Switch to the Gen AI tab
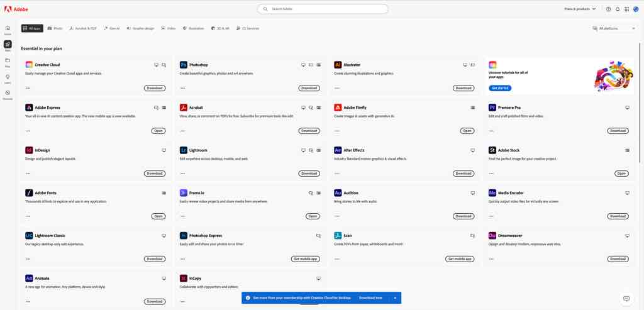This screenshot has width=644, height=310. pos(112,28)
